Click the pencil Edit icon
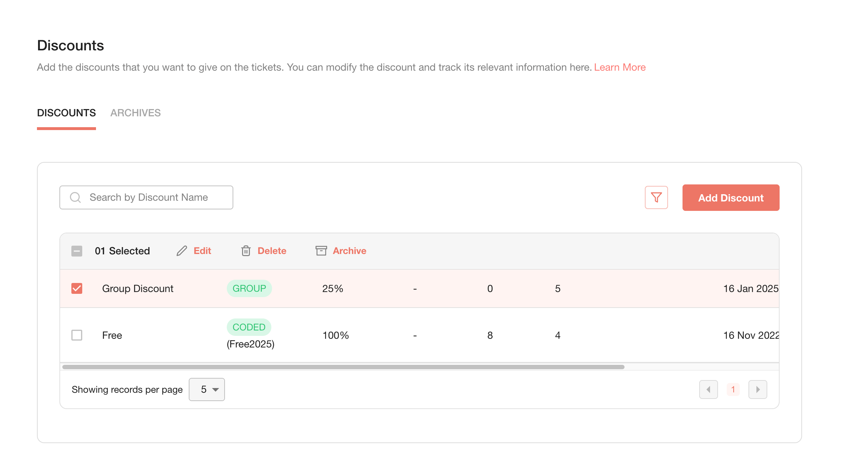 [x=182, y=251]
